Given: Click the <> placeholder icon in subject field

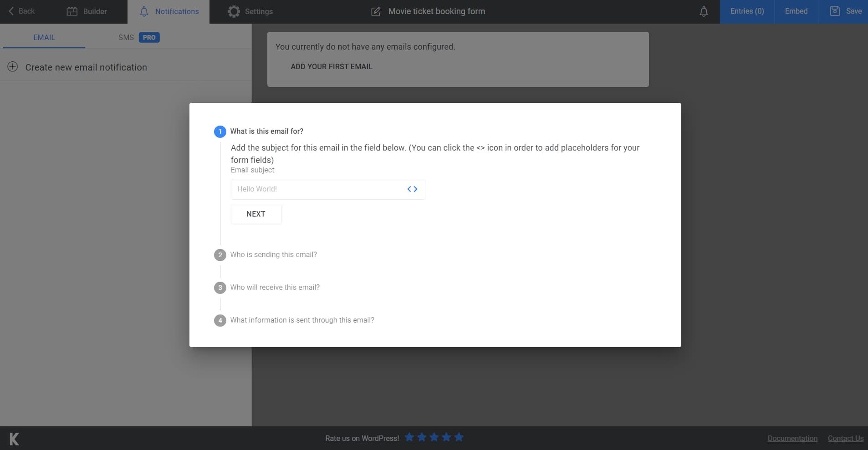Looking at the screenshot, I should tap(412, 189).
